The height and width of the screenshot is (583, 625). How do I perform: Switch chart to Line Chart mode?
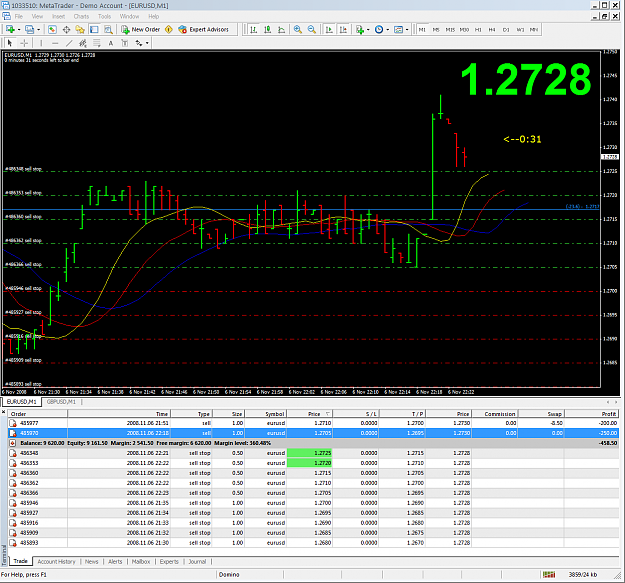click(281, 29)
